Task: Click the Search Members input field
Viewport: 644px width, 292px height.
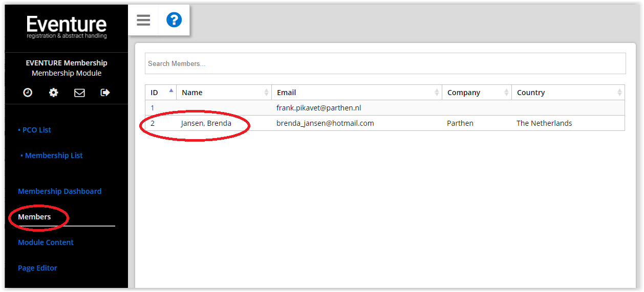Action: click(x=385, y=63)
